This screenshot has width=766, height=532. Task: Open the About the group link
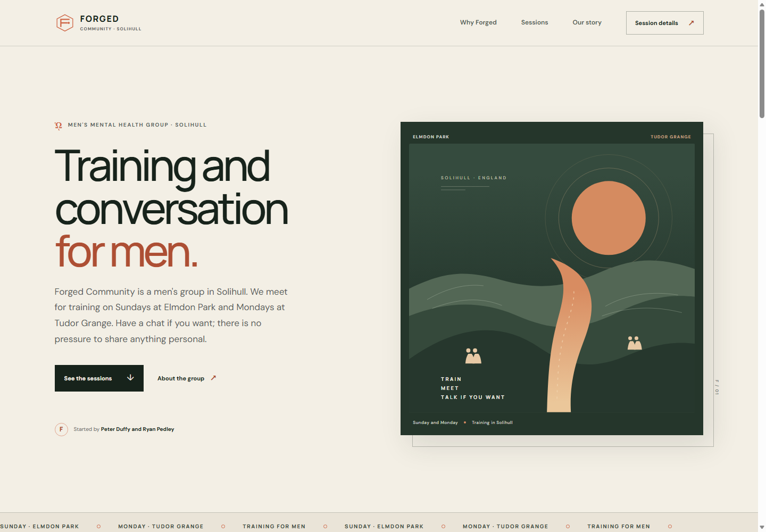click(x=187, y=378)
